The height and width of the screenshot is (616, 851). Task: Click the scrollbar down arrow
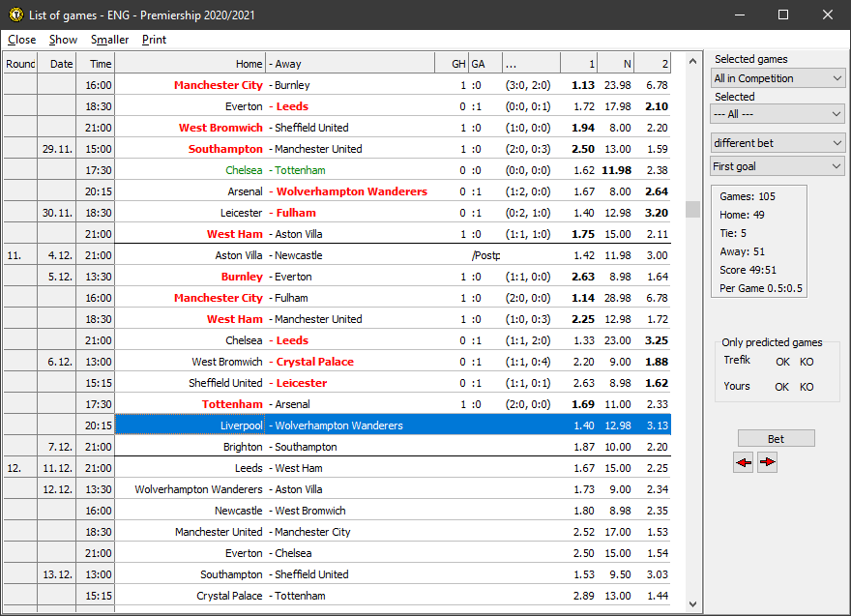tap(692, 604)
